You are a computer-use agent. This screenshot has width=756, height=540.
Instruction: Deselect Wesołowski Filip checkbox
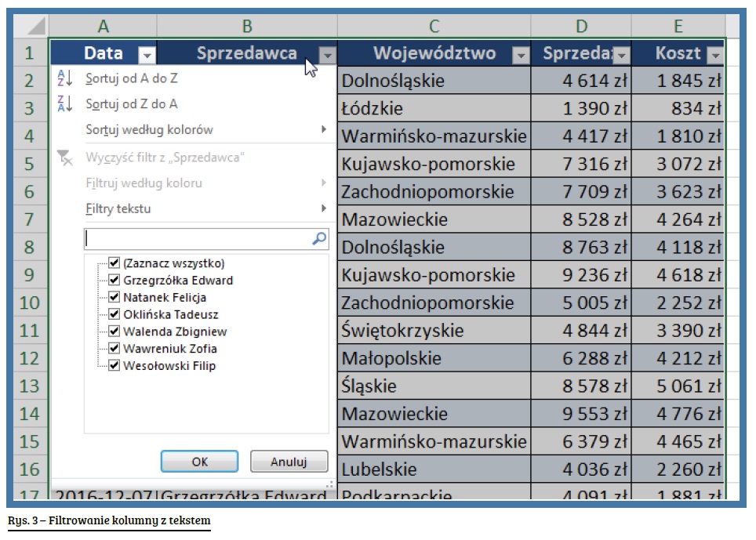click(x=114, y=365)
